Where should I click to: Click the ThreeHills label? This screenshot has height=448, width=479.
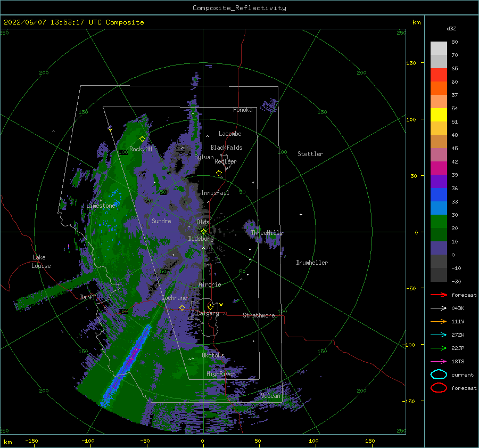coord(267,233)
